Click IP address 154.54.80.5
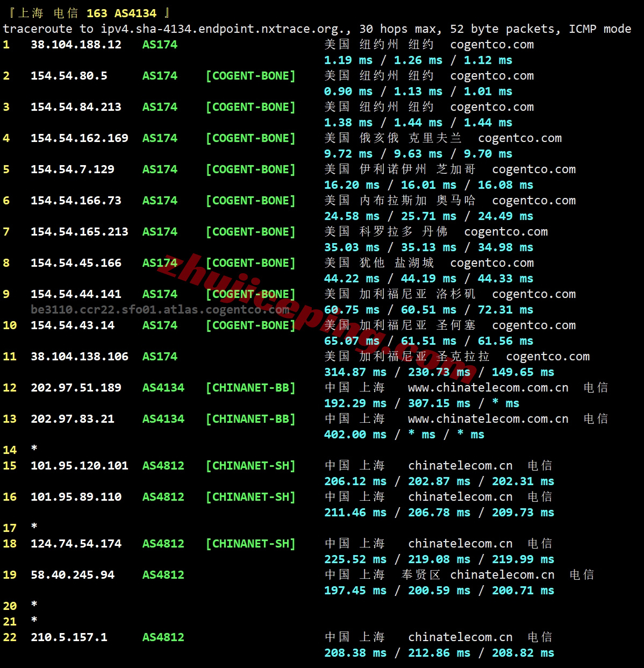Viewport: 644px width, 668px height. 69,76
